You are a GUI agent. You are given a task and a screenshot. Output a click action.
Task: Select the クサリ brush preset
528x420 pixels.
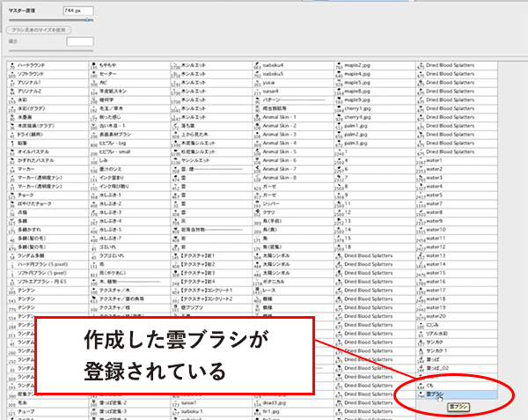tap(293, 212)
